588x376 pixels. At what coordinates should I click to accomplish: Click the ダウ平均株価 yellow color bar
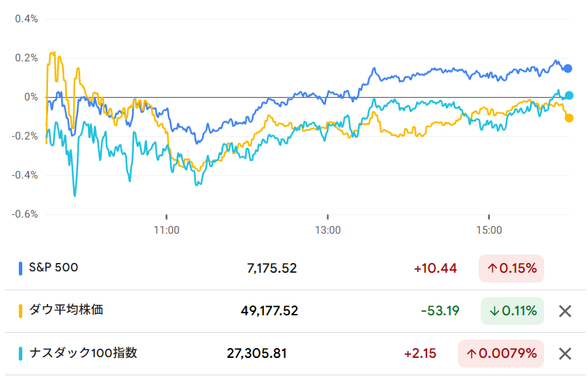click(21, 311)
